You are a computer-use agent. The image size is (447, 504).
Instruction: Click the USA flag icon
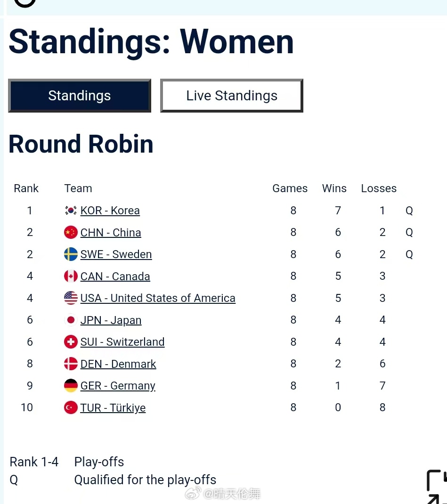(x=71, y=298)
